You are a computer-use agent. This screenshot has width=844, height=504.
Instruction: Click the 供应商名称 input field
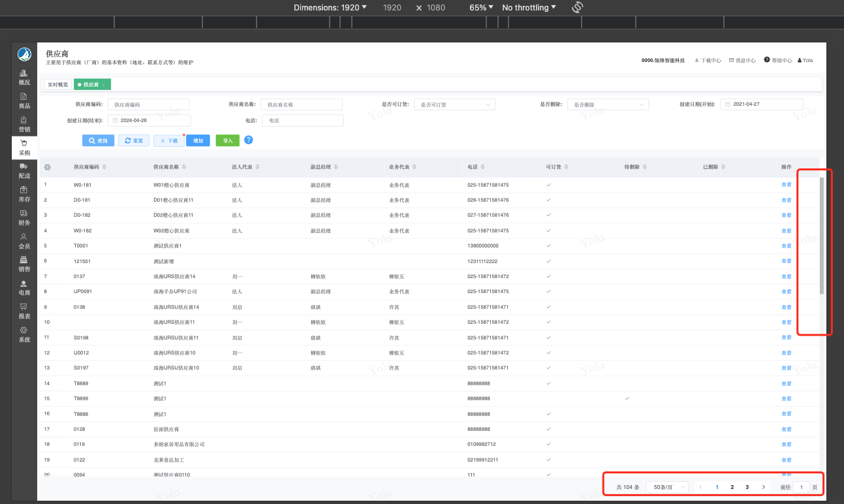(x=301, y=104)
